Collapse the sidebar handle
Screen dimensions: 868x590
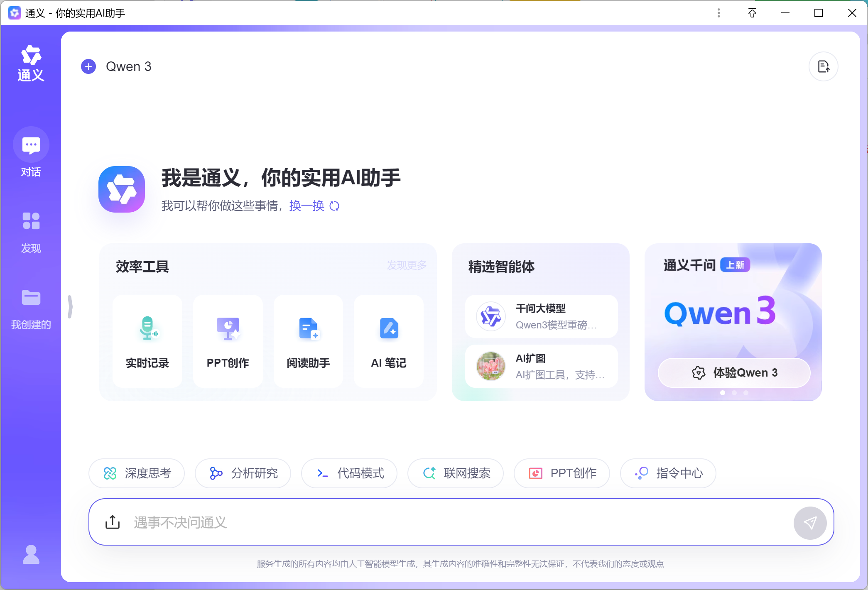tap(70, 307)
